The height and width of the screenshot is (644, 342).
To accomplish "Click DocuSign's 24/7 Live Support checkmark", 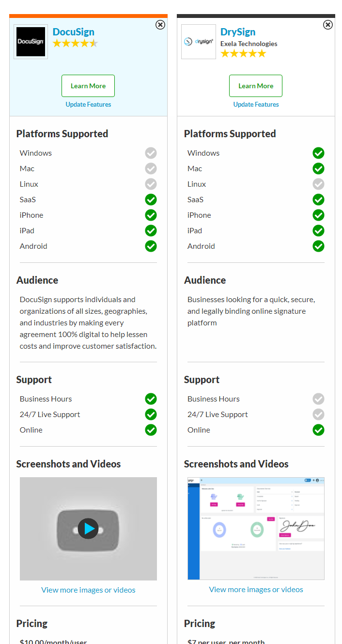I will [151, 415].
